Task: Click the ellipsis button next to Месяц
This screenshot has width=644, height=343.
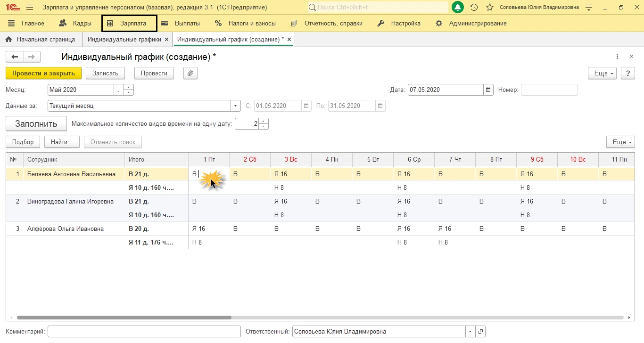Action: pyautogui.click(x=118, y=90)
